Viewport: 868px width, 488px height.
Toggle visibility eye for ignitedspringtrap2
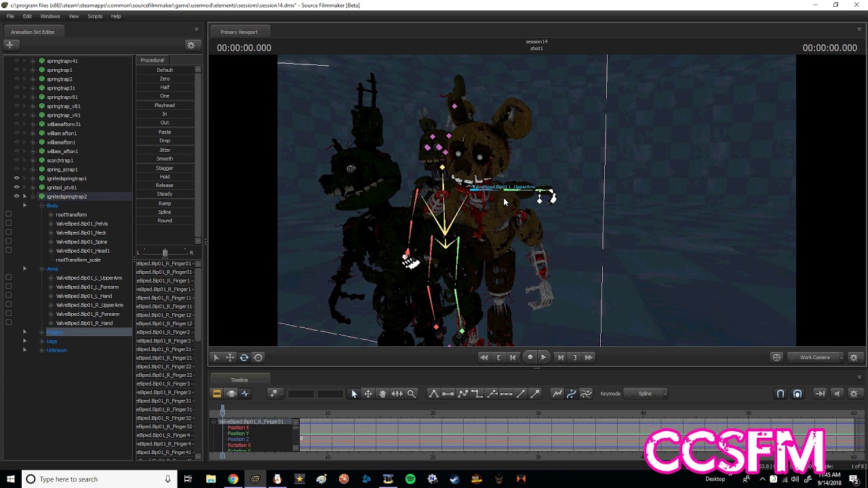coord(16,197)
